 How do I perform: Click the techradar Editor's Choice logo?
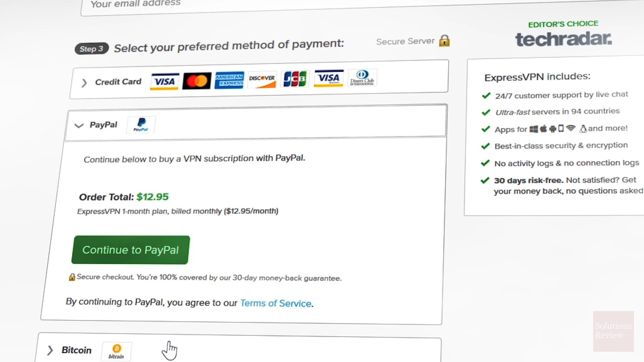563,34
